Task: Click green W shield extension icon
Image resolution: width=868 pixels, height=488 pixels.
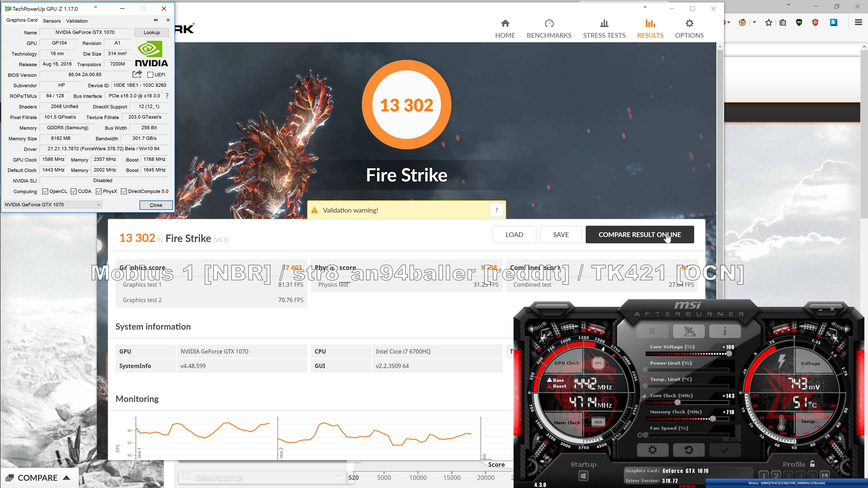Action: [x=799, y=23]
